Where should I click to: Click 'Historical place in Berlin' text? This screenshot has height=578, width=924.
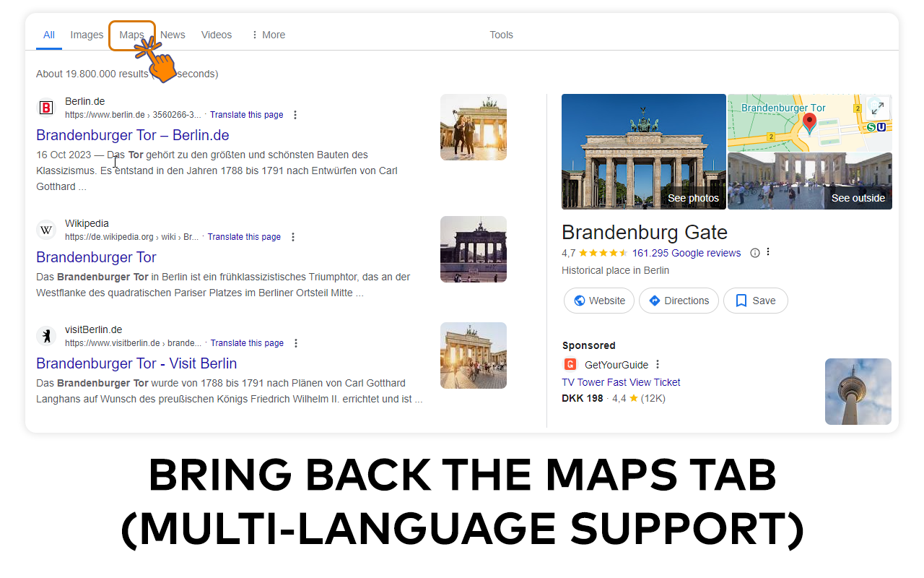point(615,270)
